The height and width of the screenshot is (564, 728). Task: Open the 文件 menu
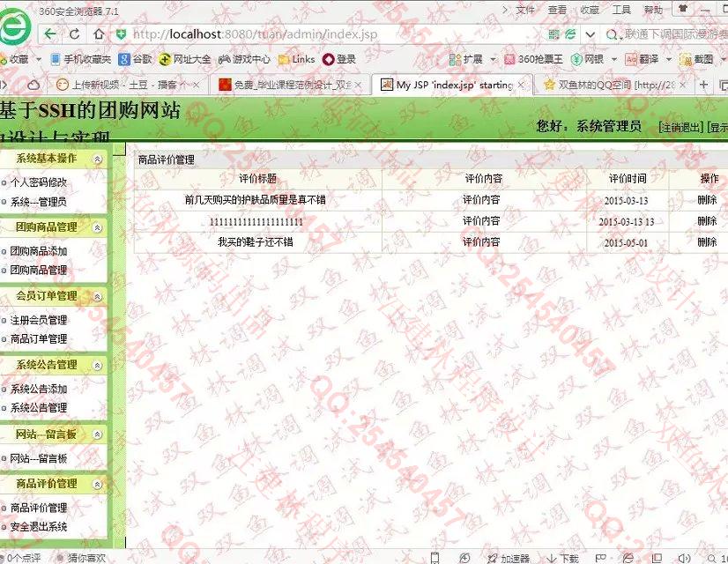(525, 10)
